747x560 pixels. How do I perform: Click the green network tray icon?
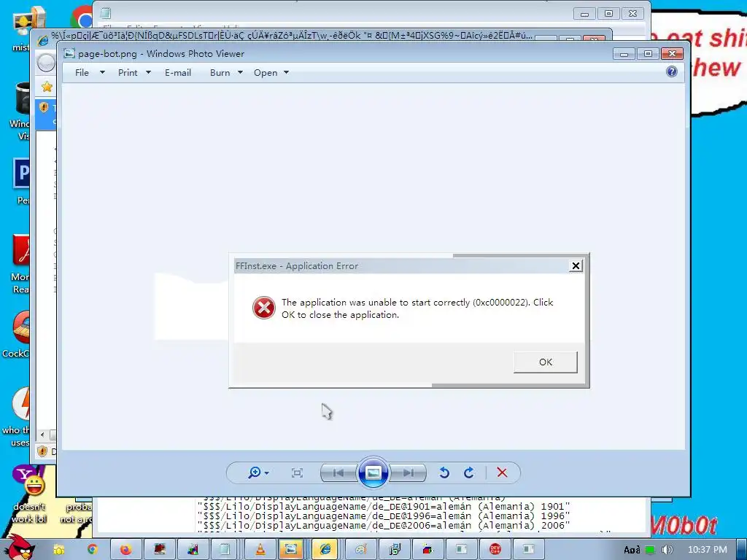(x=650, y=550)
